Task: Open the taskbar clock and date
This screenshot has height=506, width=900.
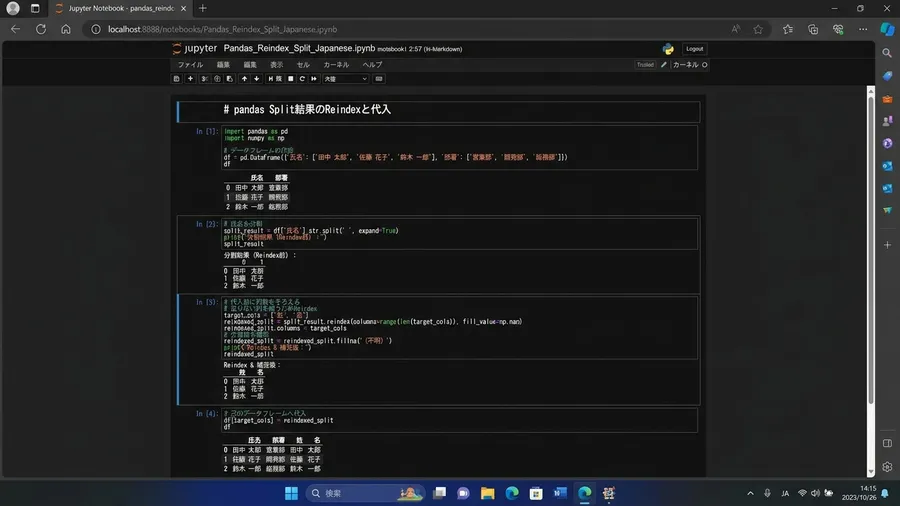Action: pos(859,493)
